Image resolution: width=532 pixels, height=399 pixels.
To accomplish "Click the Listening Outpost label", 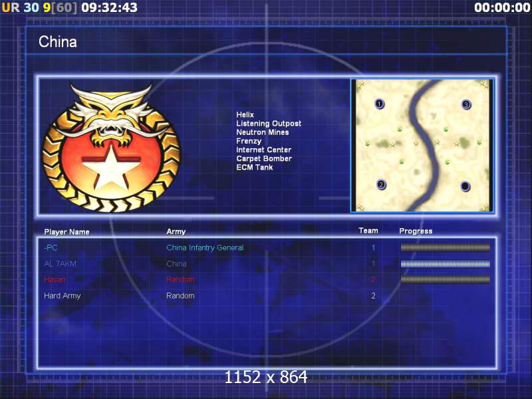I will click(x=269, y=124).
